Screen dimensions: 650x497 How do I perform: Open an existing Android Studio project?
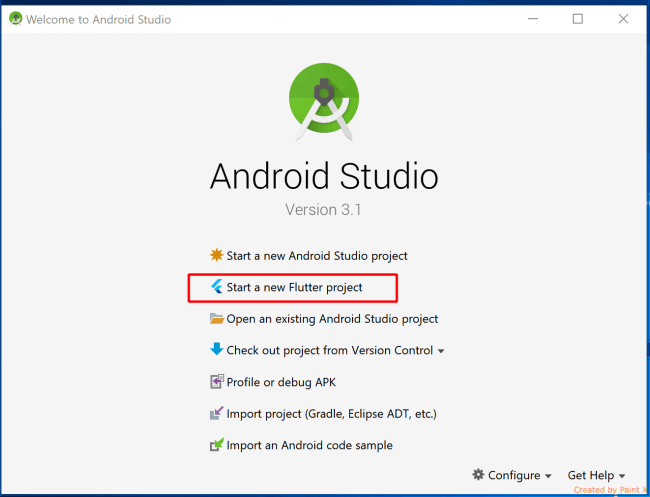(x=324, y=319)
